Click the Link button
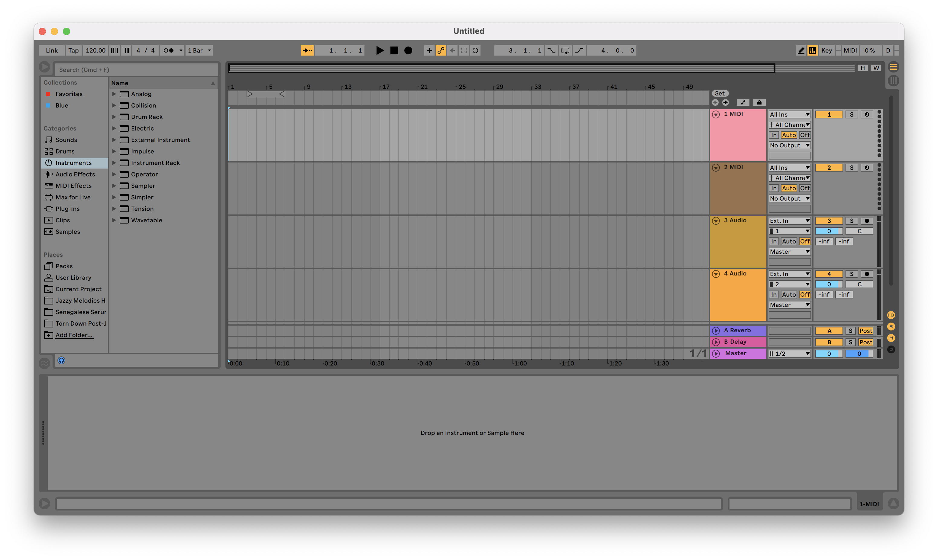This screenshot has height=560, width=938. point(52,50)
